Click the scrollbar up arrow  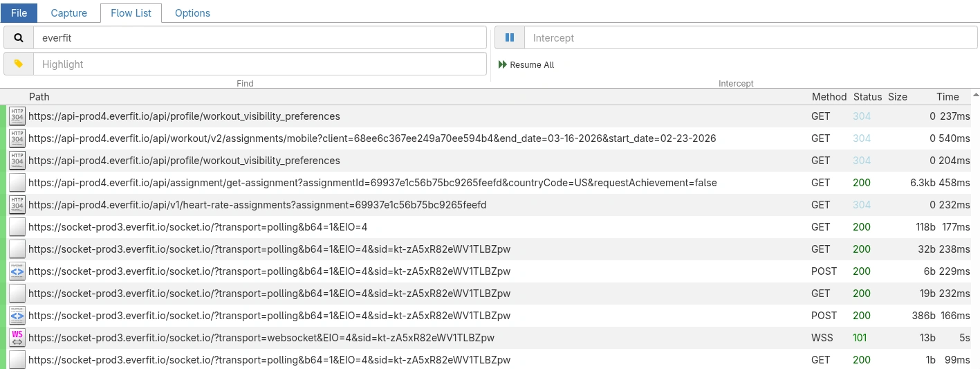[975, 93]
